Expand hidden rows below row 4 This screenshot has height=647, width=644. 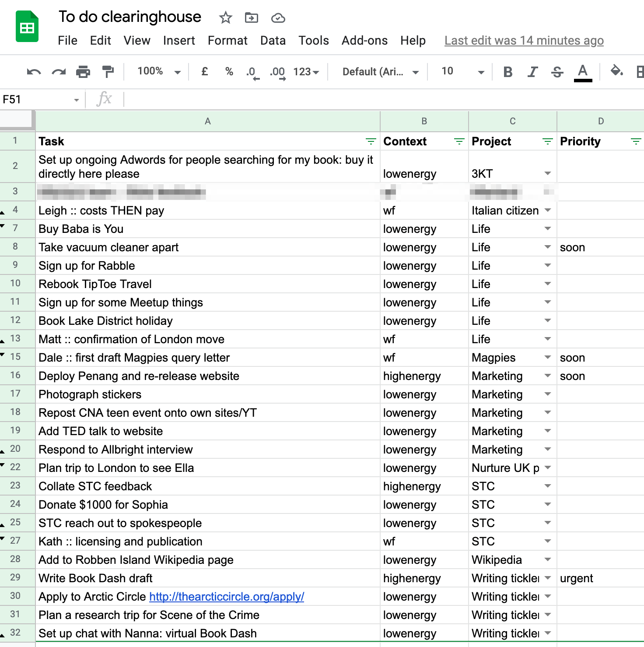(3, 213)
